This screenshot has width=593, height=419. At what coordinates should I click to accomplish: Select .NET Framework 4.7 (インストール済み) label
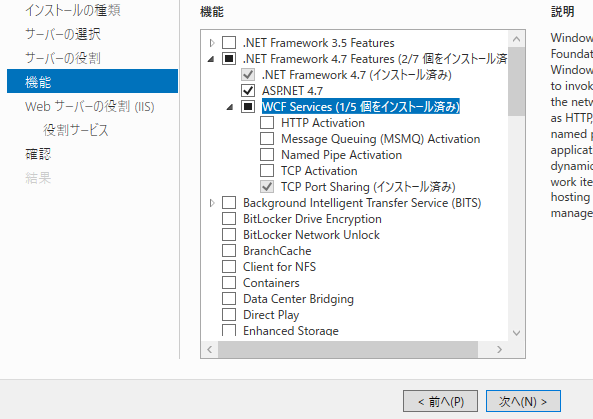357,75
